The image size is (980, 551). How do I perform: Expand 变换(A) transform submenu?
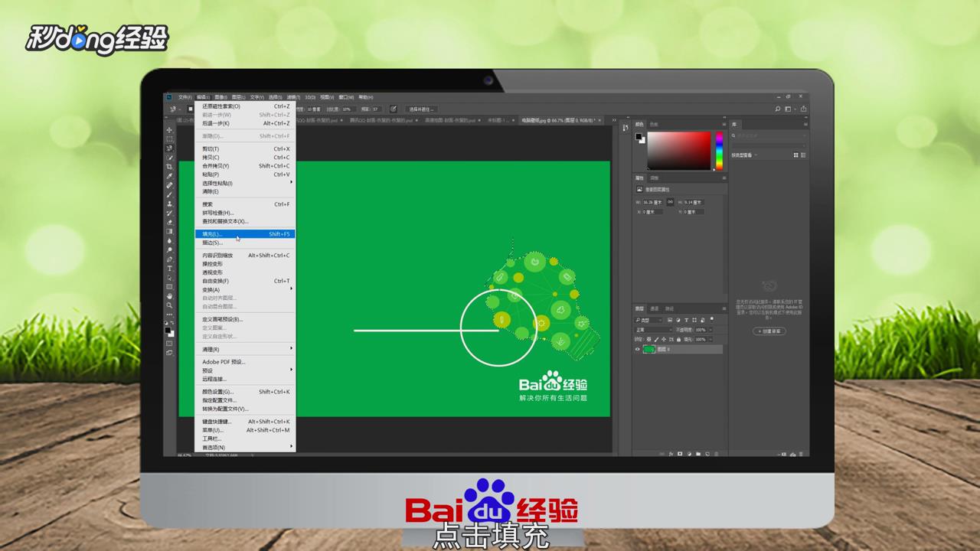245,289
